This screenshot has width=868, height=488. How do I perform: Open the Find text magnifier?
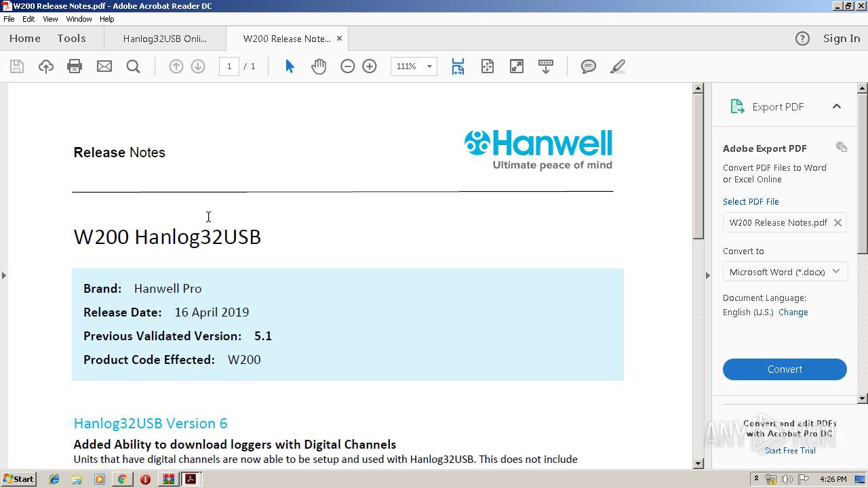point(134,66)
